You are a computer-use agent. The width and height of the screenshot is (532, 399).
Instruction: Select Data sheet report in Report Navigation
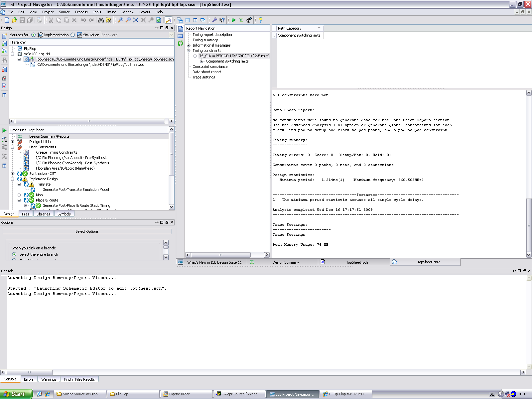(207, 72)
